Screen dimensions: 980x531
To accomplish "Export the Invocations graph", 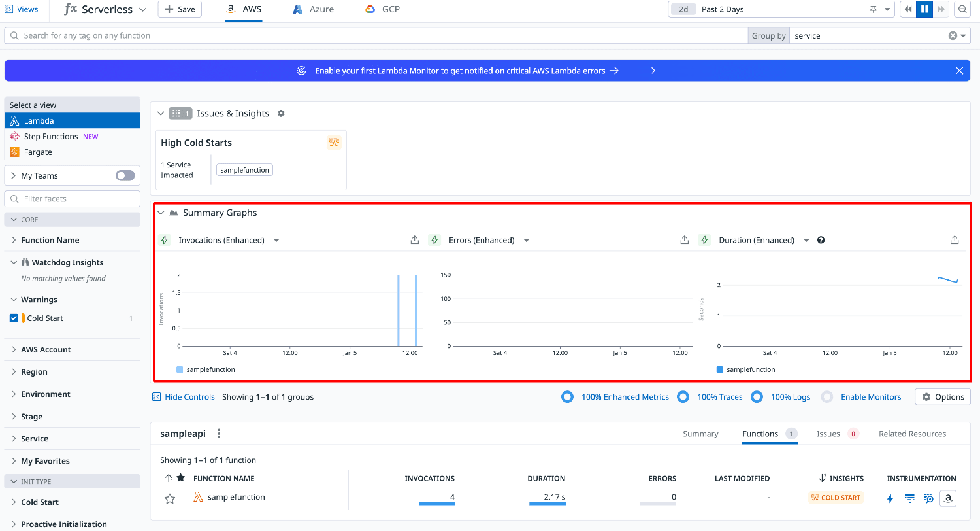I will point(414,240).
